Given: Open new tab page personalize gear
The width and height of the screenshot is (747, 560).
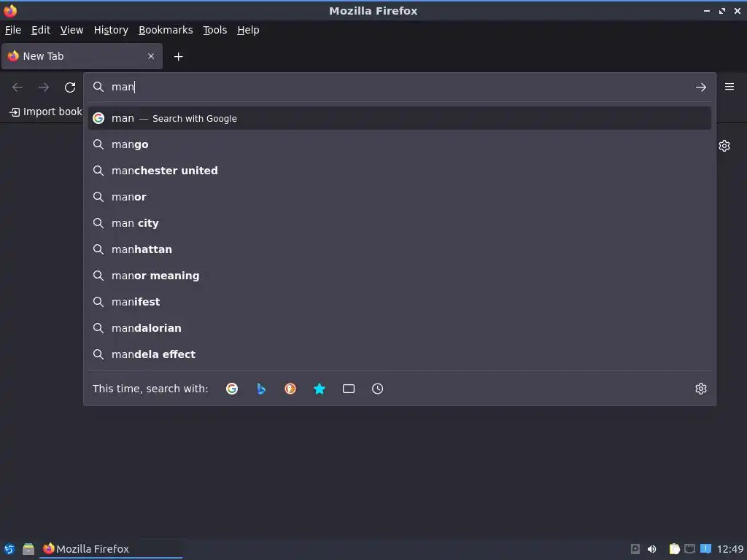Looking at the screenshot, I should [724, 146].
